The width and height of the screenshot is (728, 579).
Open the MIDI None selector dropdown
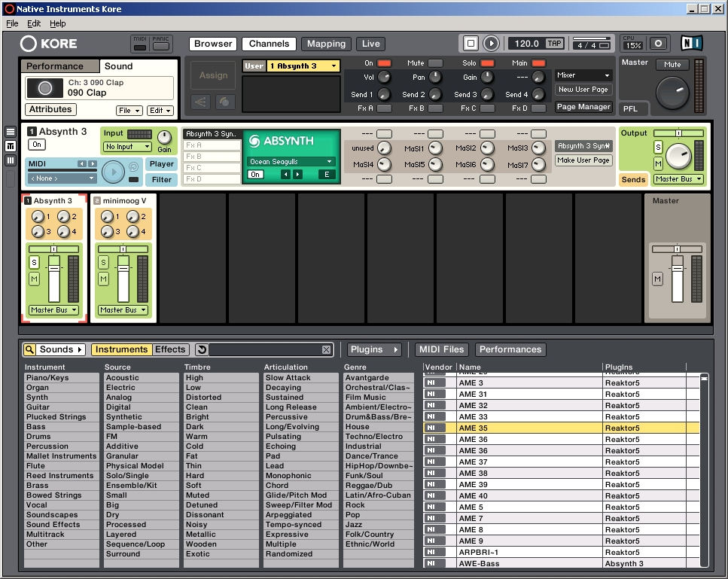61,178
